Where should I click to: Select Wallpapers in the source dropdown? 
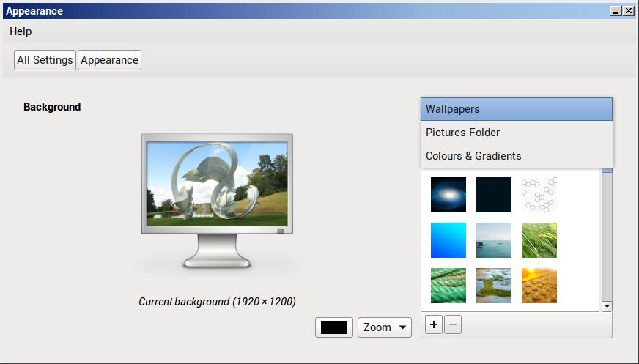coord(516,109)
